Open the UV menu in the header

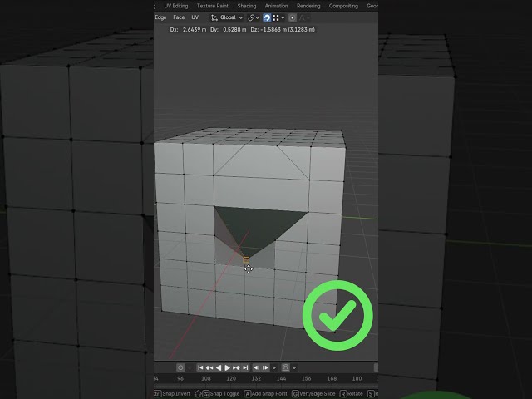(x=195, y=17)
